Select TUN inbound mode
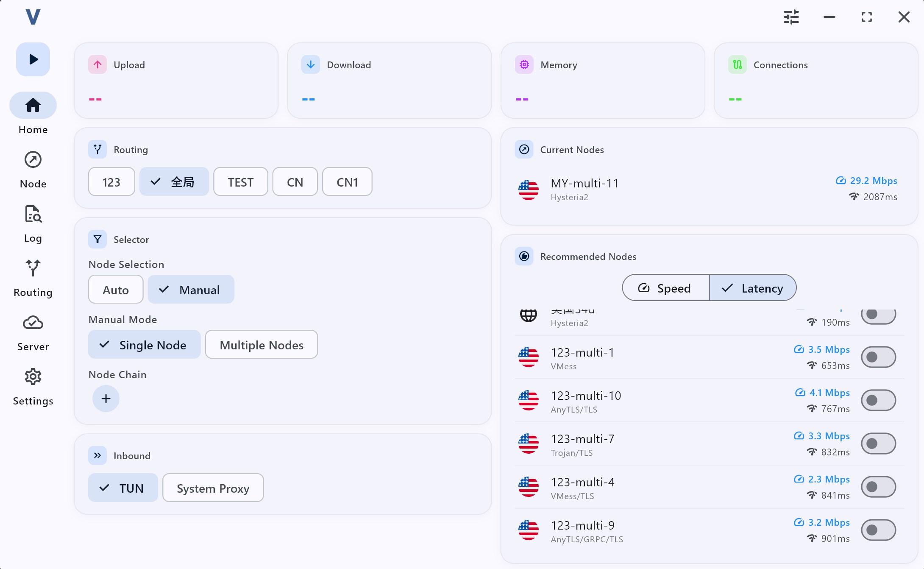The image size is (924, 569). pos(123,488)
